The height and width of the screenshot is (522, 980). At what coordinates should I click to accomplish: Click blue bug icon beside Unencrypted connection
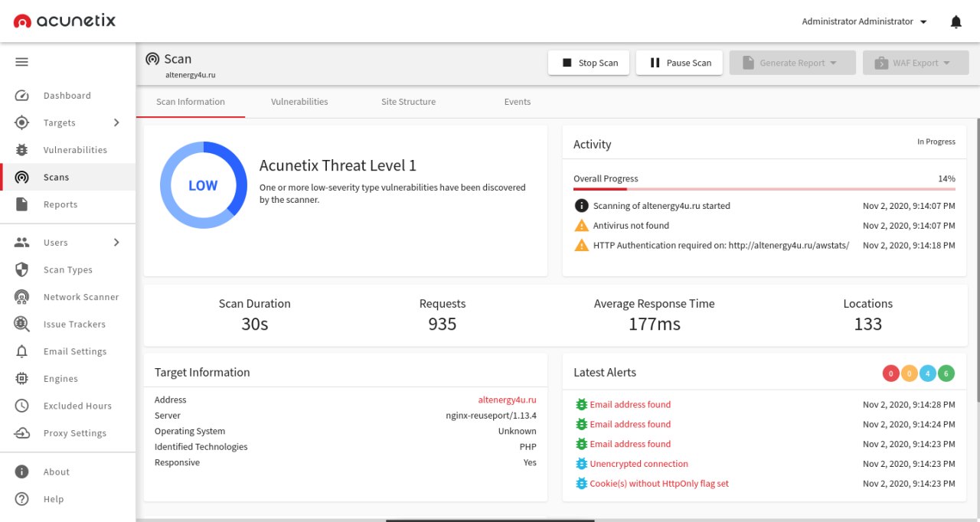(581, 464)
